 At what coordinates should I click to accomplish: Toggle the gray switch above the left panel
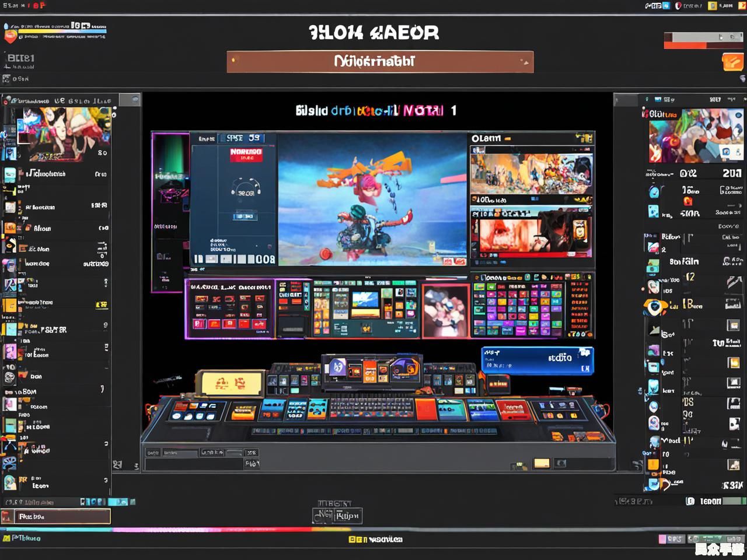(130, 100)
